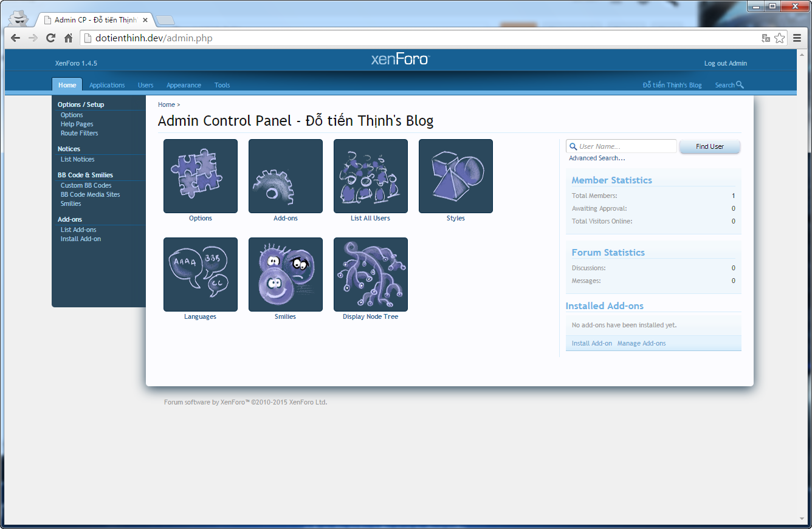Click the Forum Statistics heading

608,253
